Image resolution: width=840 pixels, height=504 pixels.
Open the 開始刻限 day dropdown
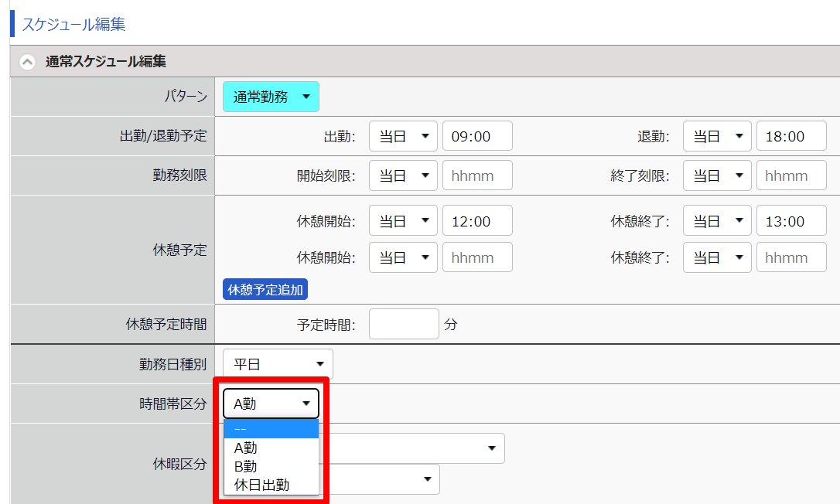tap(404, 175)
